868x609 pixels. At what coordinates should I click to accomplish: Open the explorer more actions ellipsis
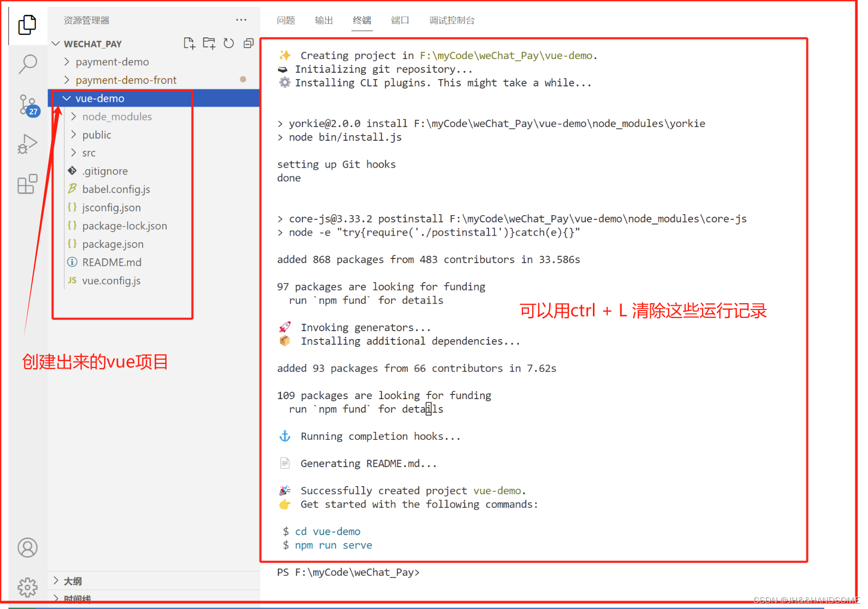[x=241, y=20]
